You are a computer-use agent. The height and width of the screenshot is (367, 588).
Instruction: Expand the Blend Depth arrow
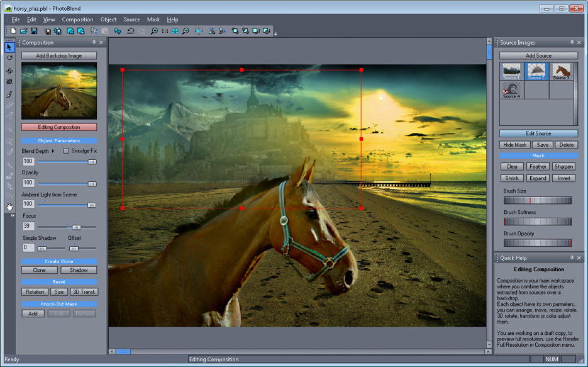pos(53,151)
